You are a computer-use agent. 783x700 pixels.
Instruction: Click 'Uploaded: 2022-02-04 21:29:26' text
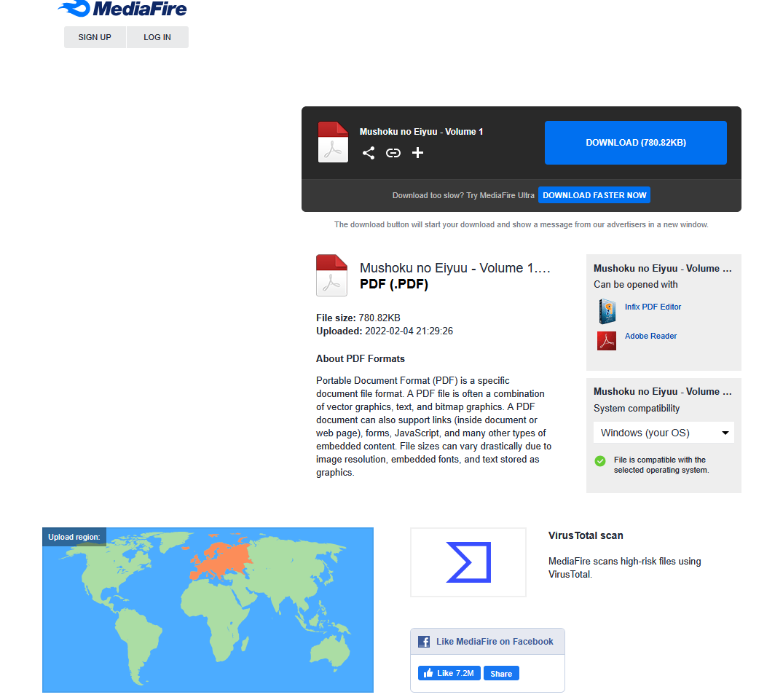point(385,331)
